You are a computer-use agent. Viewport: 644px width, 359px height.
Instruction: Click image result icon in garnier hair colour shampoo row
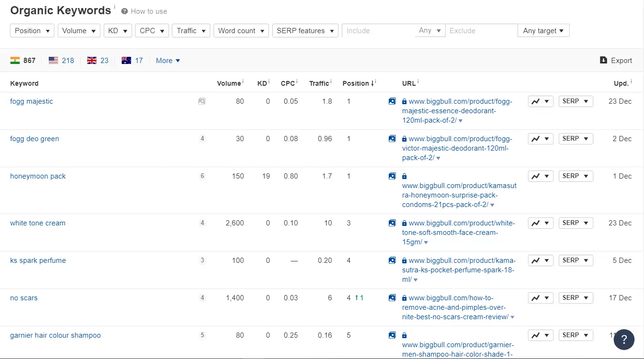(x=392, y=335)
